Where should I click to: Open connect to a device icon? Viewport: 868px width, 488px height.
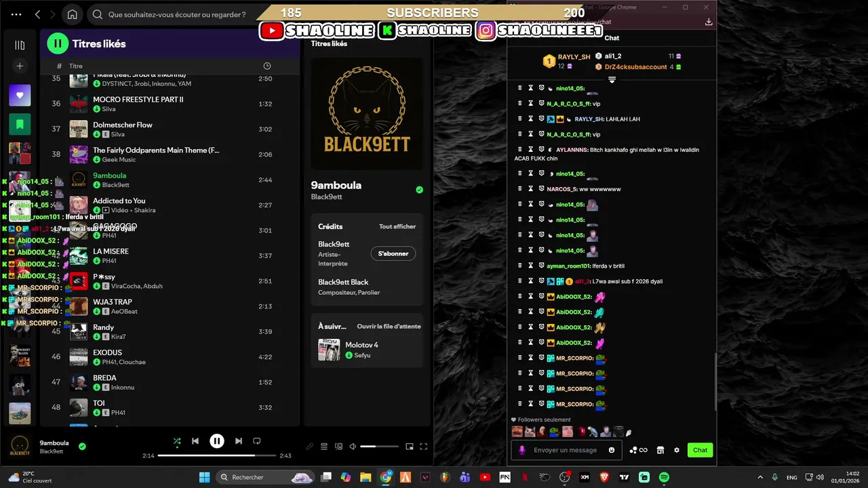[338, 447]
